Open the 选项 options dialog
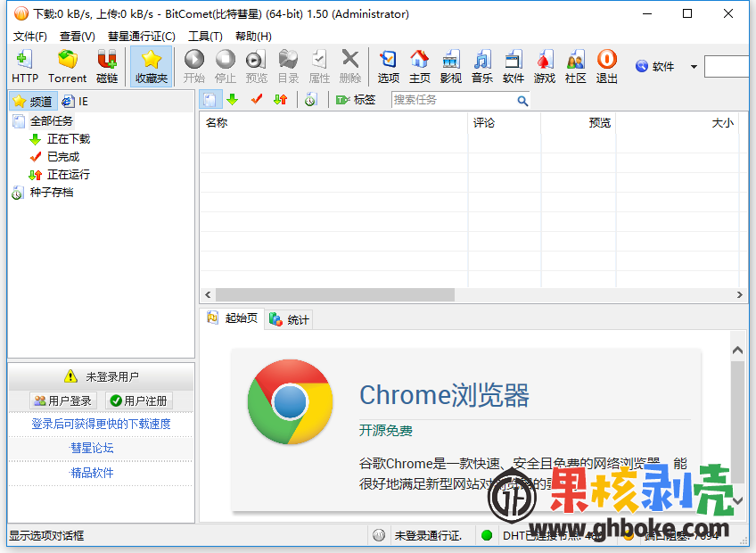Screen dimensions: 756x553 pyautogui.click(x=389, y=67)
